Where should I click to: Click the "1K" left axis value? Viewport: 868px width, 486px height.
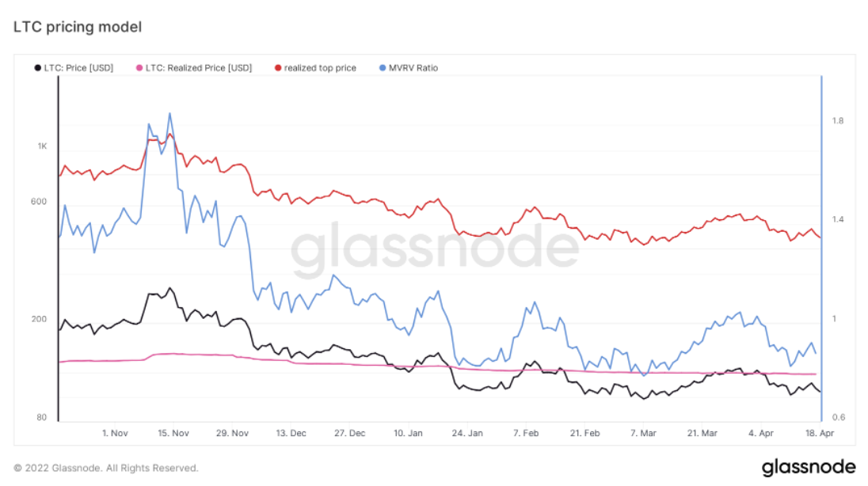point(42,146)
